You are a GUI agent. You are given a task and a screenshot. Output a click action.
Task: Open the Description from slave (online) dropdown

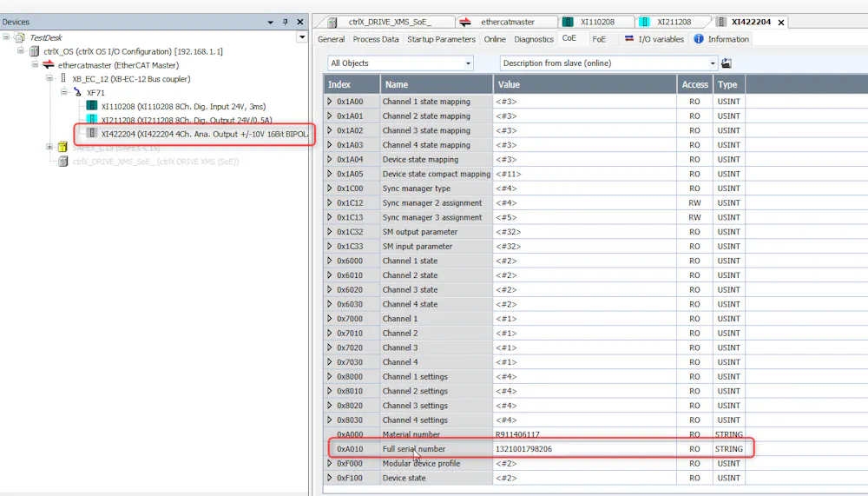tap(608, 63)
